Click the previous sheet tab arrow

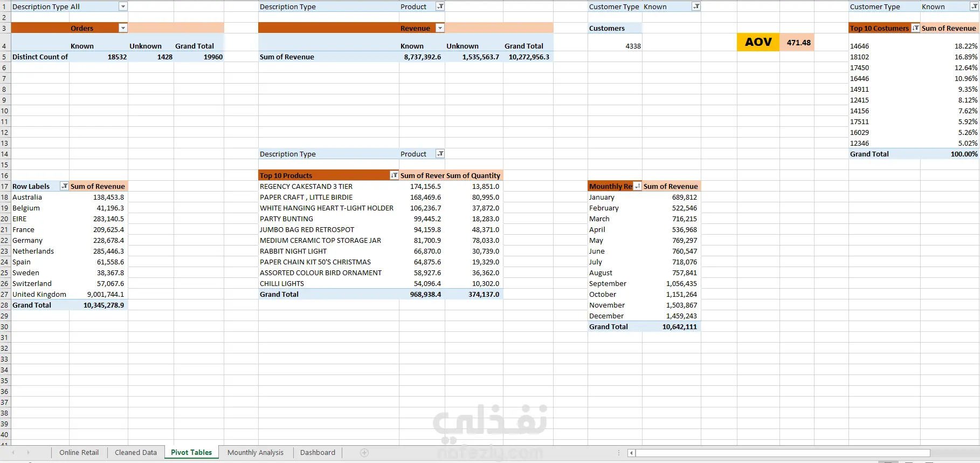point(13,453)
